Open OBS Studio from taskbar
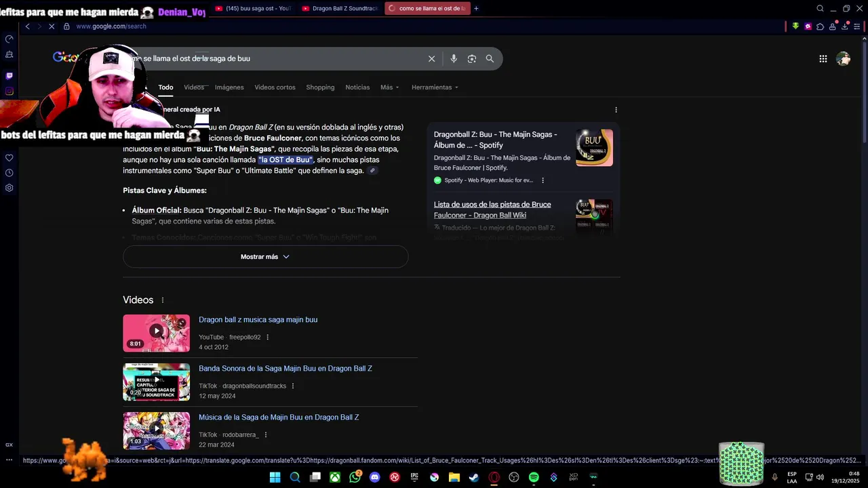The image size is (868, 488). [x=514, y=477]
